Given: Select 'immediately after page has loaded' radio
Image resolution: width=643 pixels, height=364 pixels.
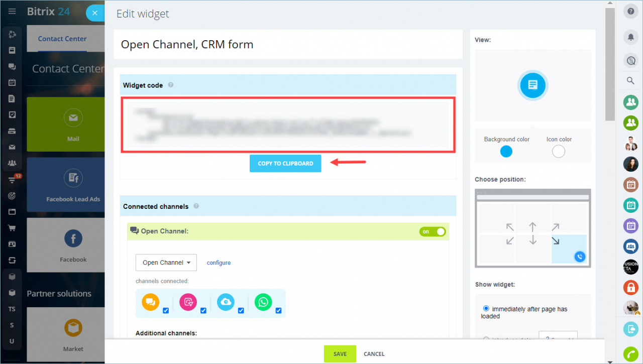Looking at the screenshot, I should click(486, 308).
